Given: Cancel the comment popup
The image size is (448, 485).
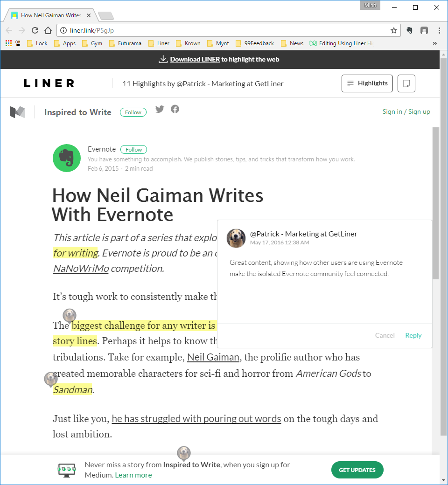Looking at the screenshot, I should [x=385, y=335].
